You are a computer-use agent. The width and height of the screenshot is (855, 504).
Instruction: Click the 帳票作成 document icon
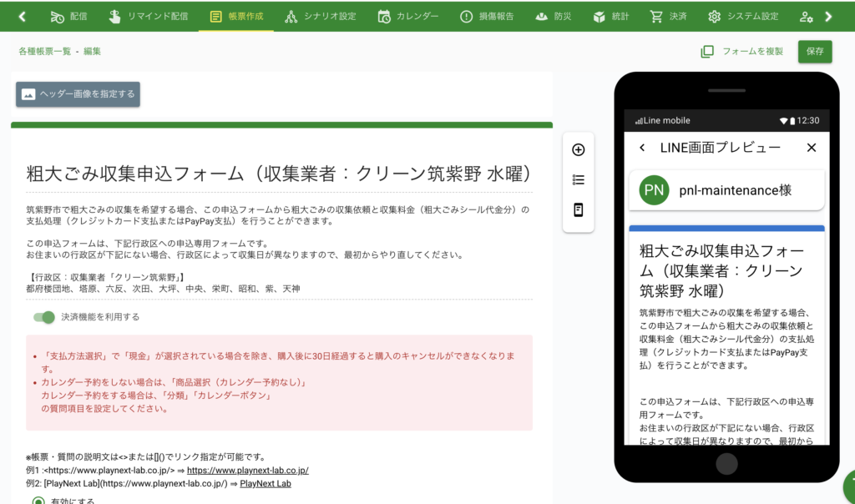[216, 17]
